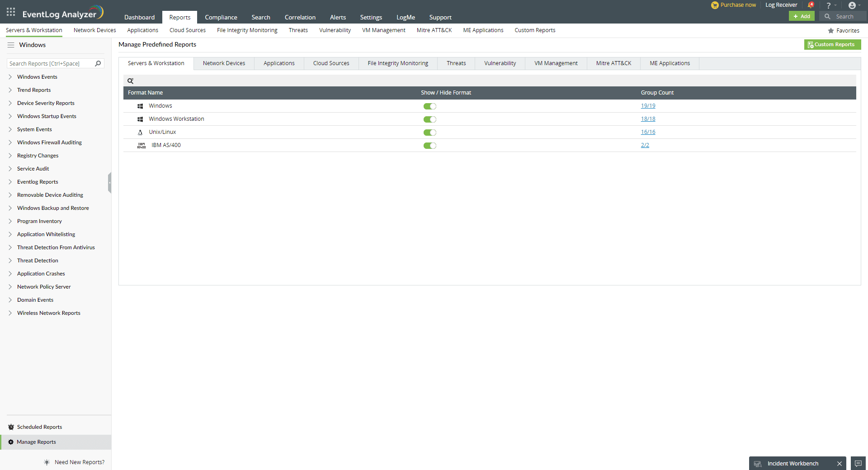The height and width of the screenshot is (470, 868).
Task: Click the Purchase now cart icon
Action: coord(715,5)
